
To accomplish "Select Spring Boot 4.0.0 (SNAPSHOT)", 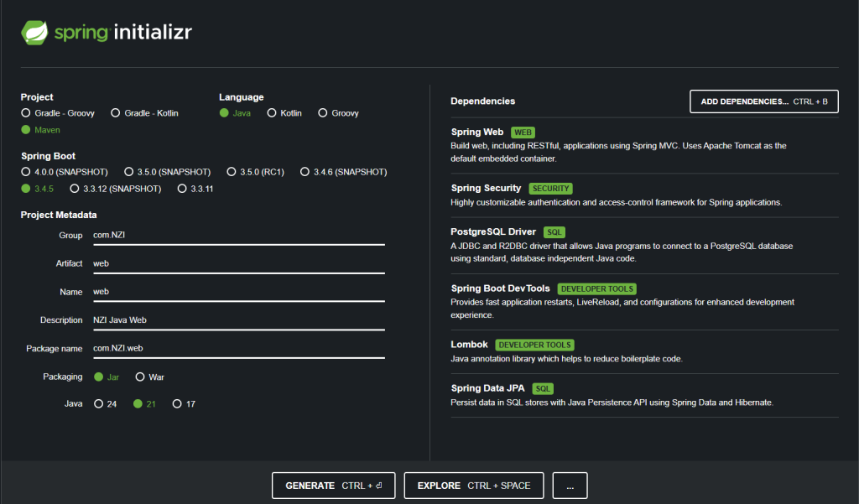I will click(64, 172).
